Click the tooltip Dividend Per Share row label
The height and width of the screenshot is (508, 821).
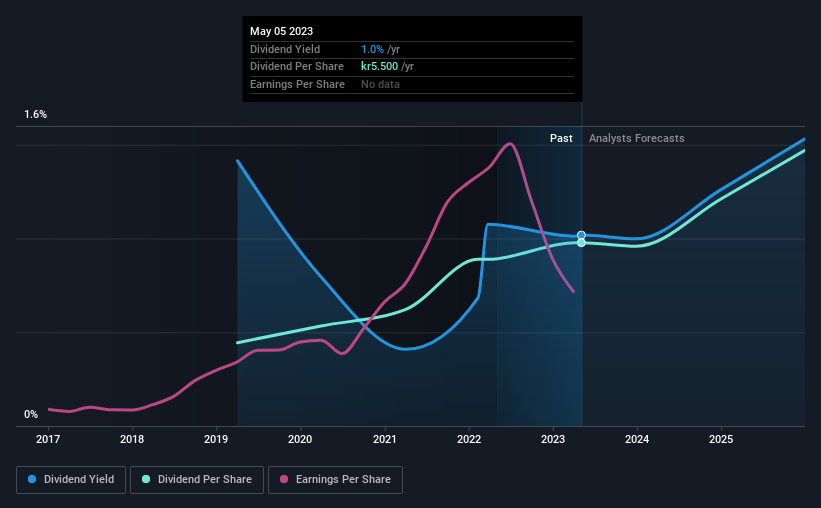point(297,67)
